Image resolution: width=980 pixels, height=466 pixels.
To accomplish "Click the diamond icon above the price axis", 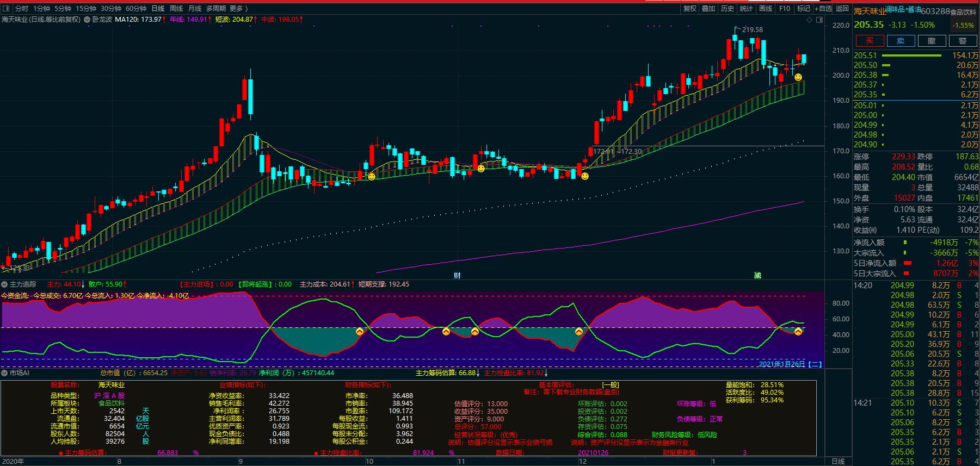I will click(x=809, y=20).
